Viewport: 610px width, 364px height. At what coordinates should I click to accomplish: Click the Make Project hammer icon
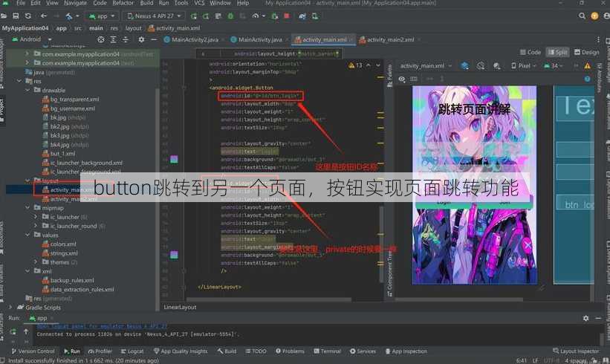[69, 16]
